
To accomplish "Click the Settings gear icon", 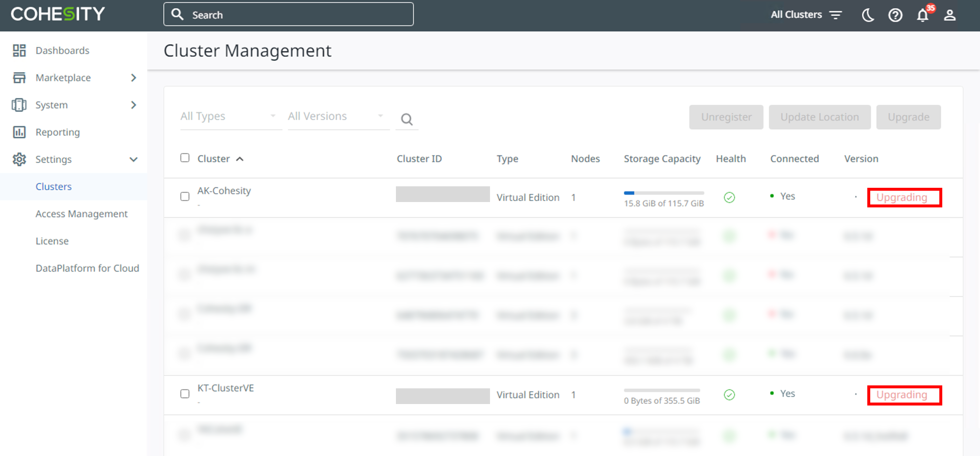I will [x=19, y=159].
